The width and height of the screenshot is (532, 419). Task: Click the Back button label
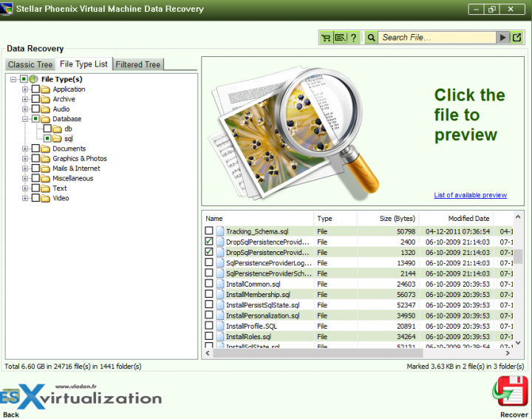coord(11,415)
